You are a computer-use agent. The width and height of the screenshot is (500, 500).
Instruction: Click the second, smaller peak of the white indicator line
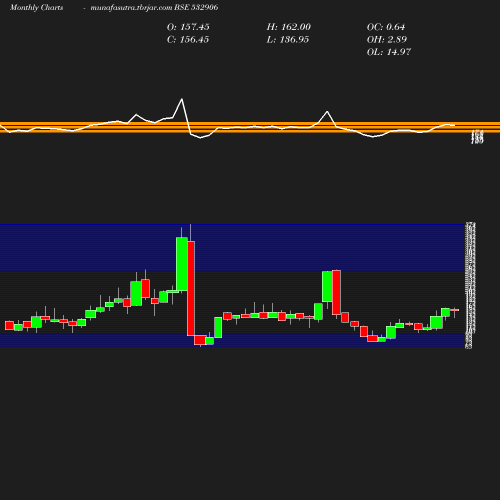click(327, 112)
